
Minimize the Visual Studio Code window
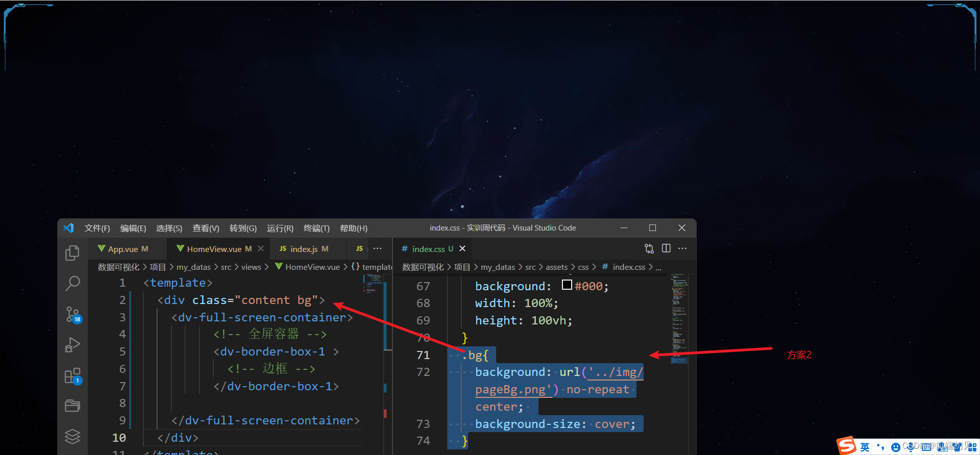click(624, 228)
